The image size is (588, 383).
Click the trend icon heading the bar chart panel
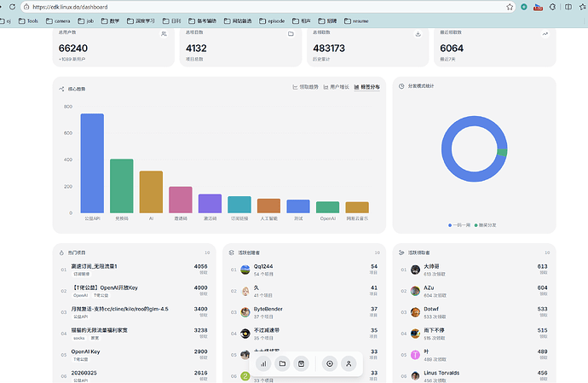click(61, 89)
